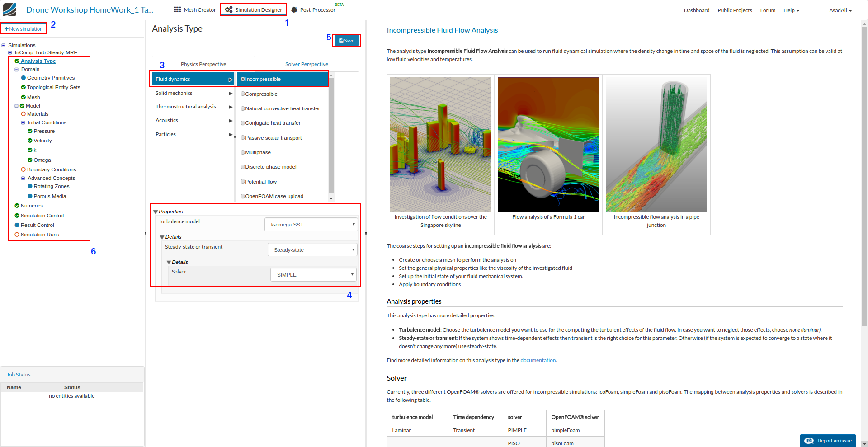Collapse the Properties disclosure triangle

[156, 212]
